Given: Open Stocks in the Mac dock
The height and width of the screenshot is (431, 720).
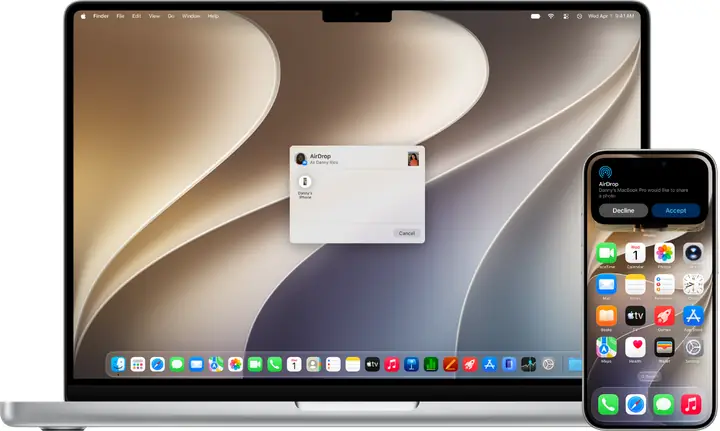Looking at the screenshot, I should point(529,364).
